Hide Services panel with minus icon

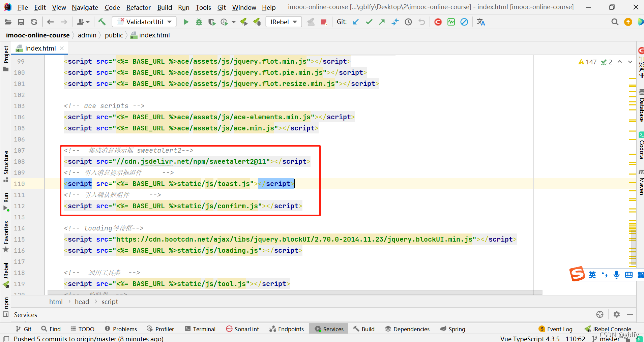coord(630,314)
